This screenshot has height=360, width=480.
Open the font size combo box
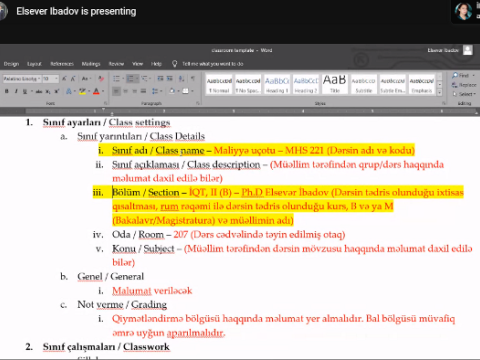[50, 79]
